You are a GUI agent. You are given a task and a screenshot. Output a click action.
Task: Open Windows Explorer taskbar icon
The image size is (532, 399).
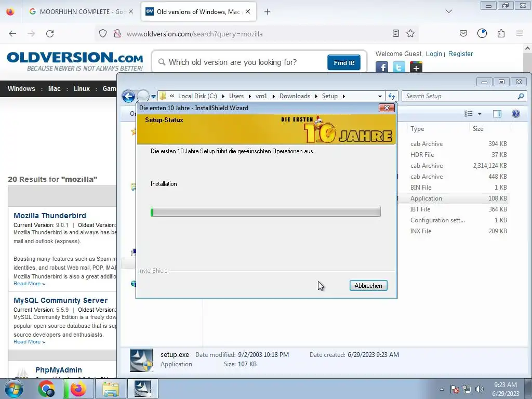(x=111, y=389)
